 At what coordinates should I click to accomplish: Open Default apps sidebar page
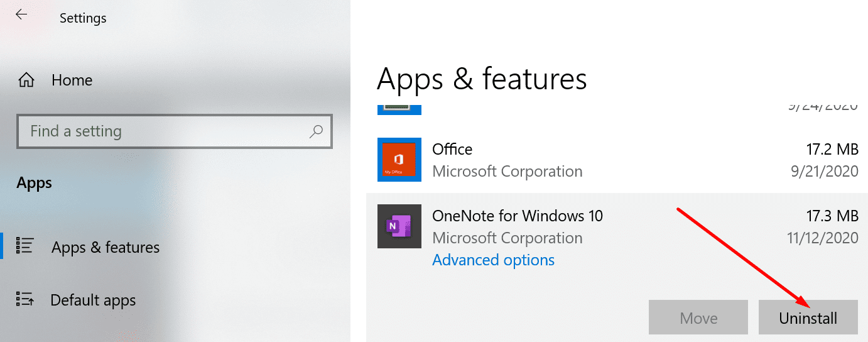93,300
